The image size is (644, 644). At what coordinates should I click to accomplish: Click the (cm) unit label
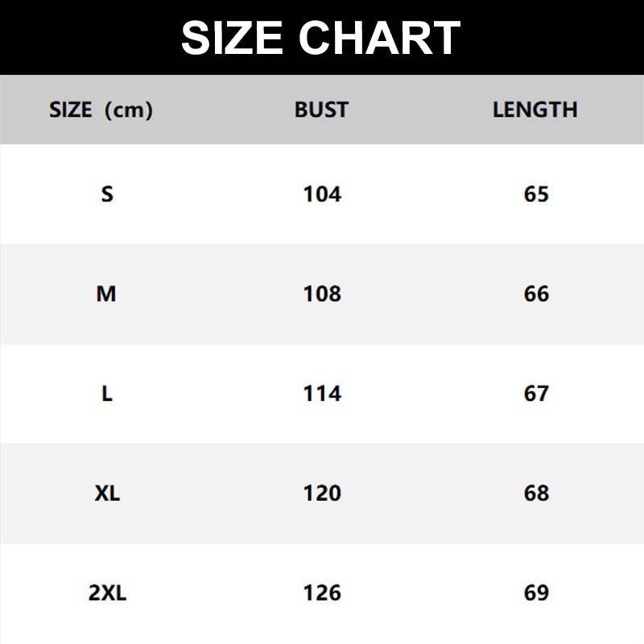tap(129, 109)
